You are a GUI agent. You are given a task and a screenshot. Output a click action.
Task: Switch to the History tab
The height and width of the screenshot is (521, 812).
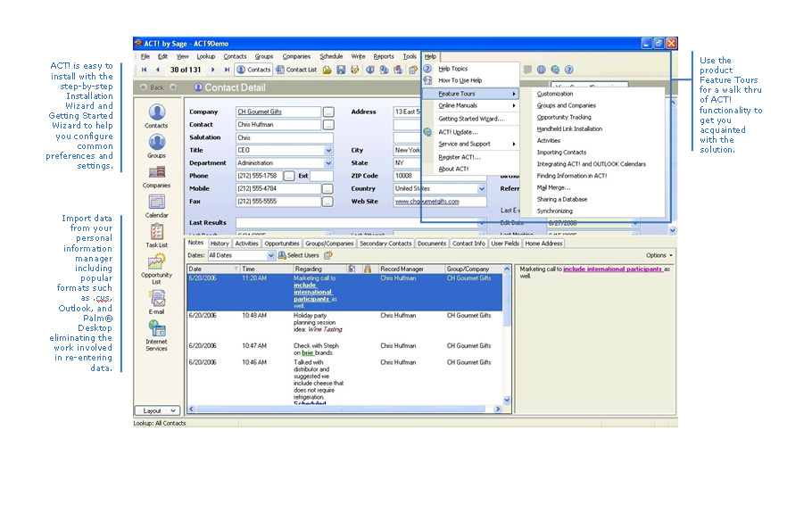(x=220, y=244)
